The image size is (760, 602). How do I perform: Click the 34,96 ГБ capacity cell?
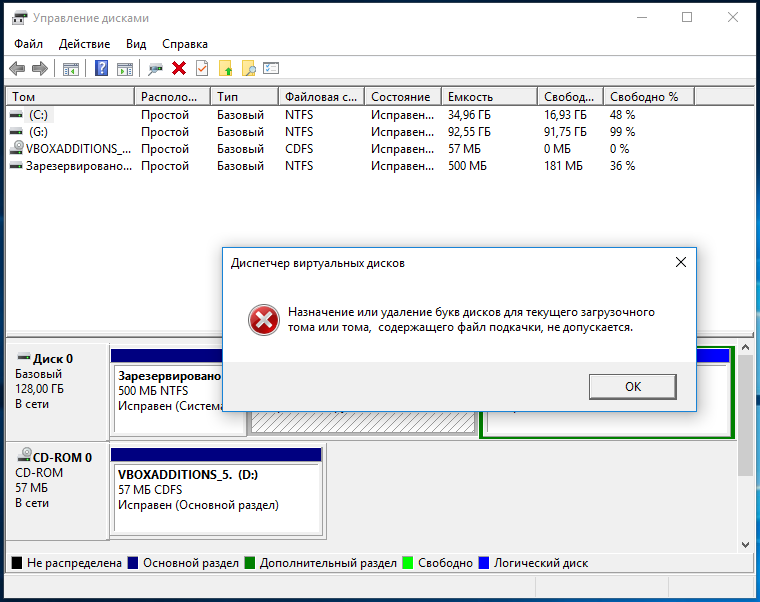coord(469,115)
